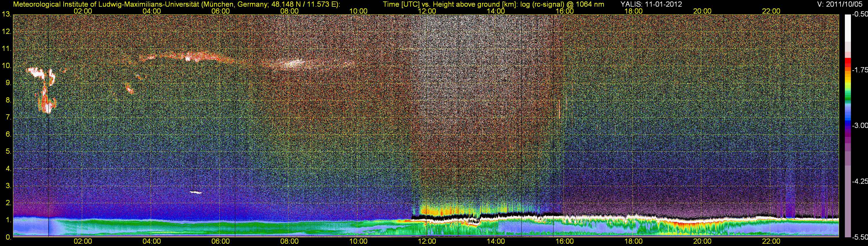This screenshot has width=868, height=246.
Task: Click the 13 km height axis label
Action: click(x=6, y=14)
